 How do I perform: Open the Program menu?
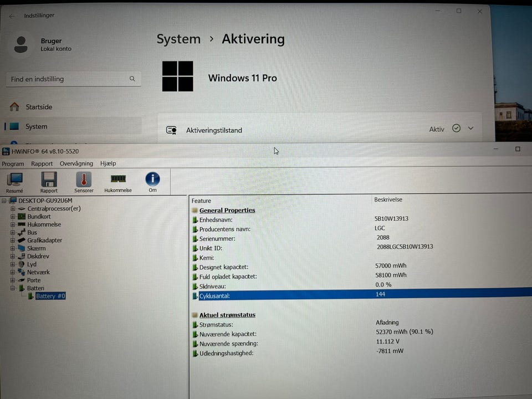pos(13,164)
